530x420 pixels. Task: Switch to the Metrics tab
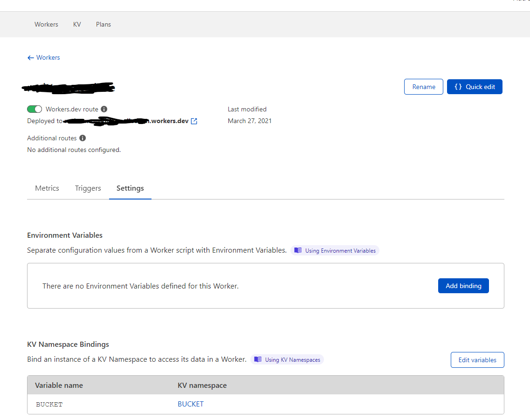pos(47,188)
